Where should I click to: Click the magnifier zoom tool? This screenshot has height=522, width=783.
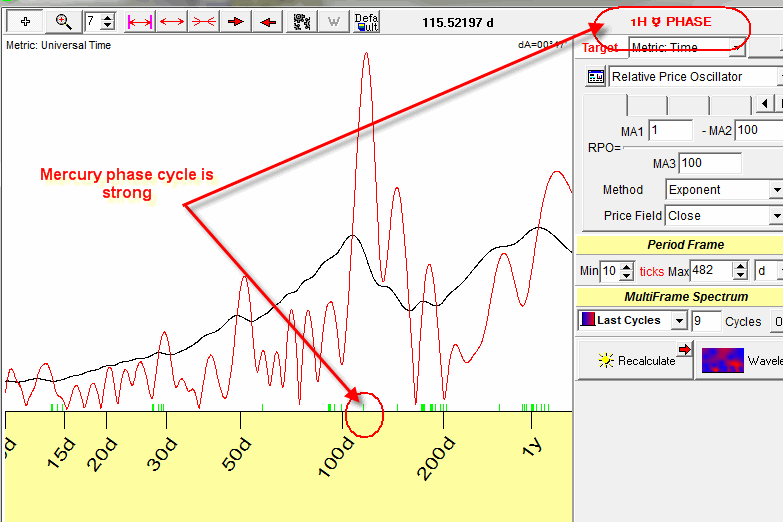(63, 21)
